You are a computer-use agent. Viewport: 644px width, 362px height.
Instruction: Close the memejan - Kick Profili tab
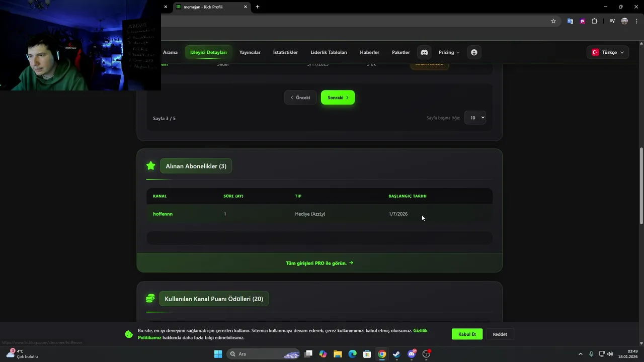(246, 7)
